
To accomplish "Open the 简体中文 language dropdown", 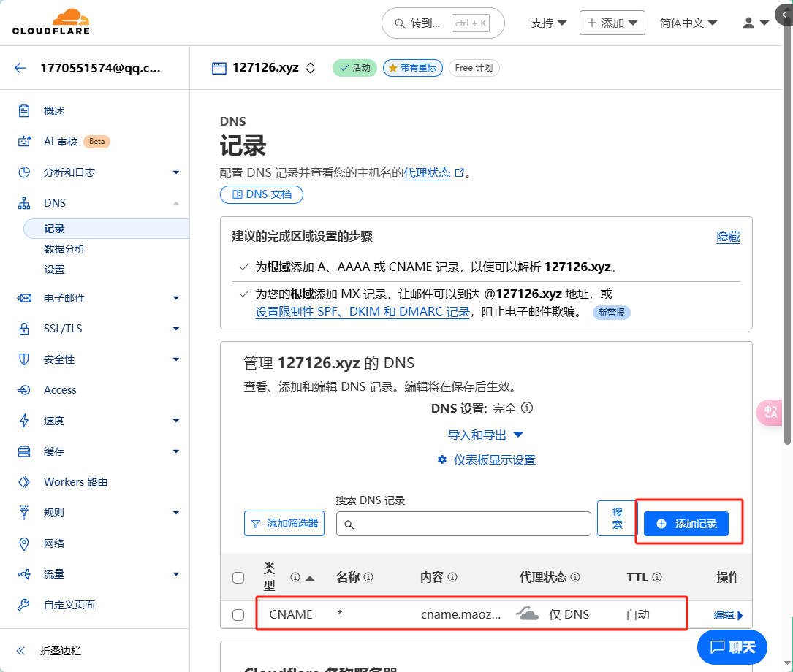I will point(688,23).
